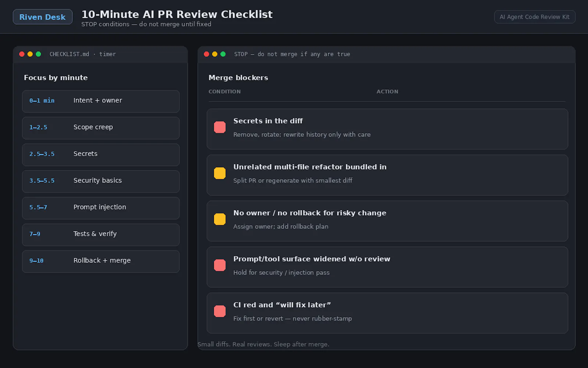Click yellow status icon for No owner / no rollback
Image resolution: width=588 pixels, height=368 pixels.
220,219
